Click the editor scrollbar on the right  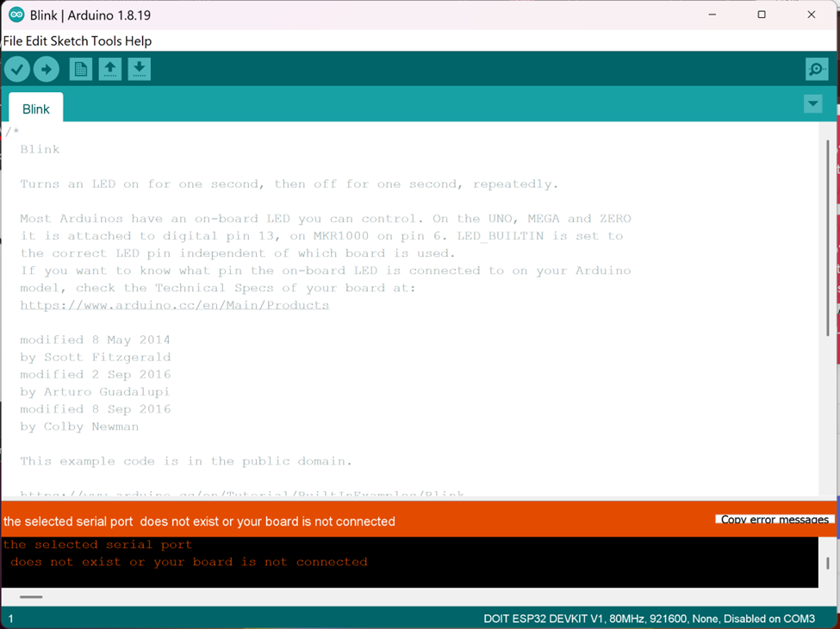click(x=829, y=241)
